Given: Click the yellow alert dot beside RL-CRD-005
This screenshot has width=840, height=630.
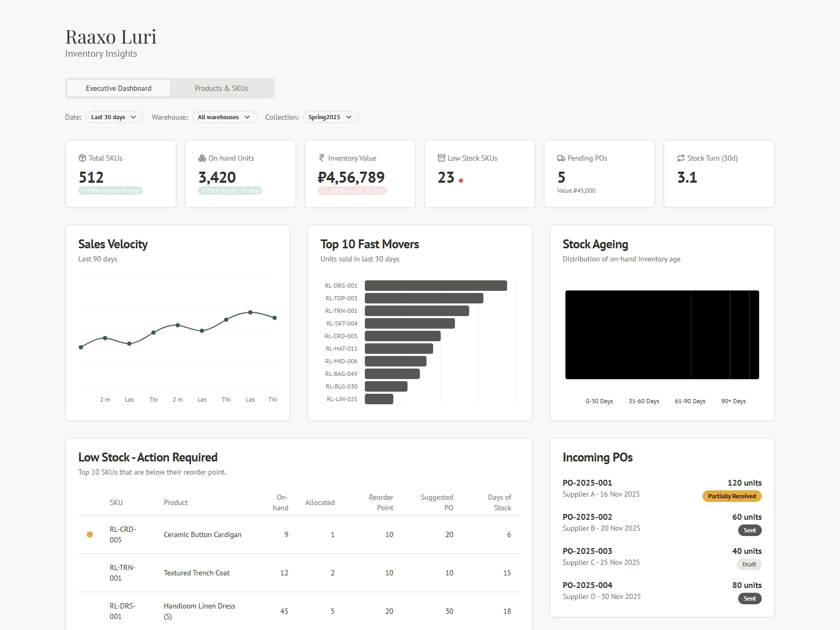Looking at the screenshot, I should tap(90, 534).
